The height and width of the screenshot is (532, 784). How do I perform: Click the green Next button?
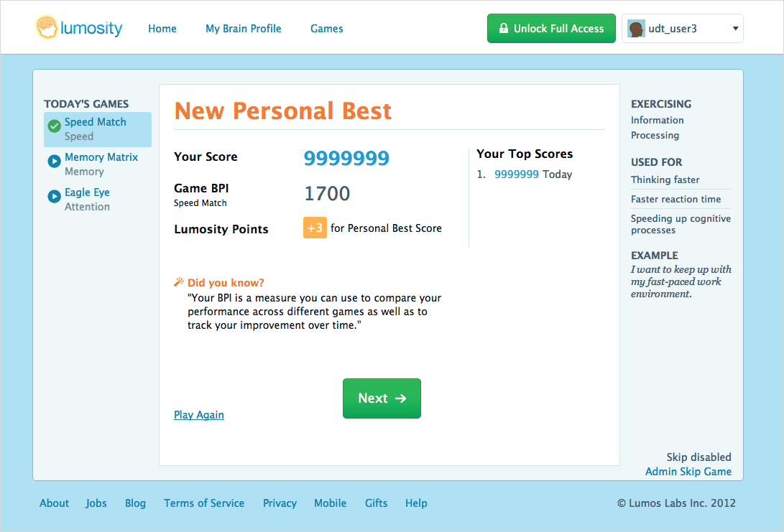(382, 398)
